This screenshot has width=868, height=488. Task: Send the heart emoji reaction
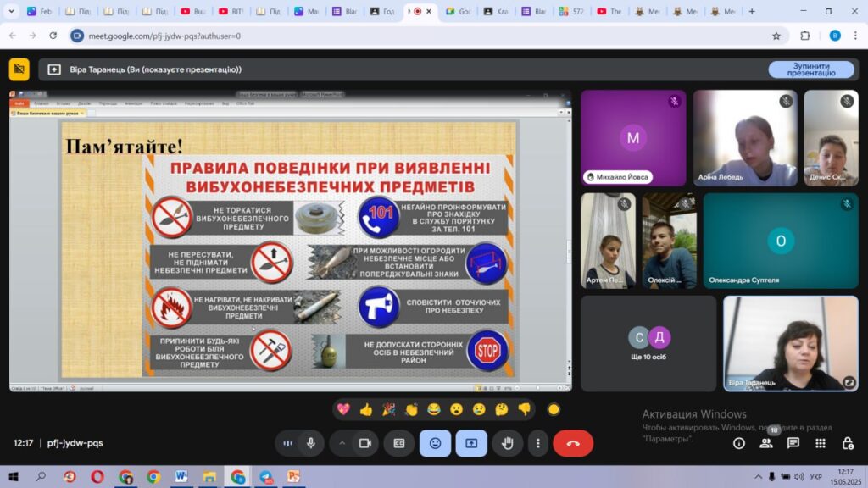pos(343,409)
